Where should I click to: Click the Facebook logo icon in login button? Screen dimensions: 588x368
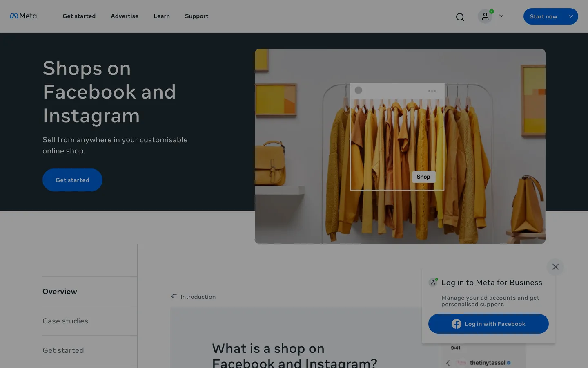coord(457,324)
